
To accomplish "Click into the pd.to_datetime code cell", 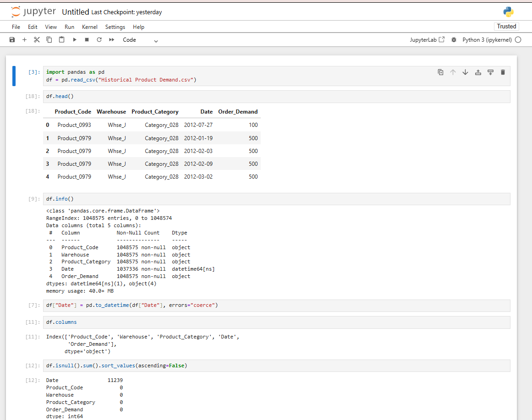I will point(276,305).
